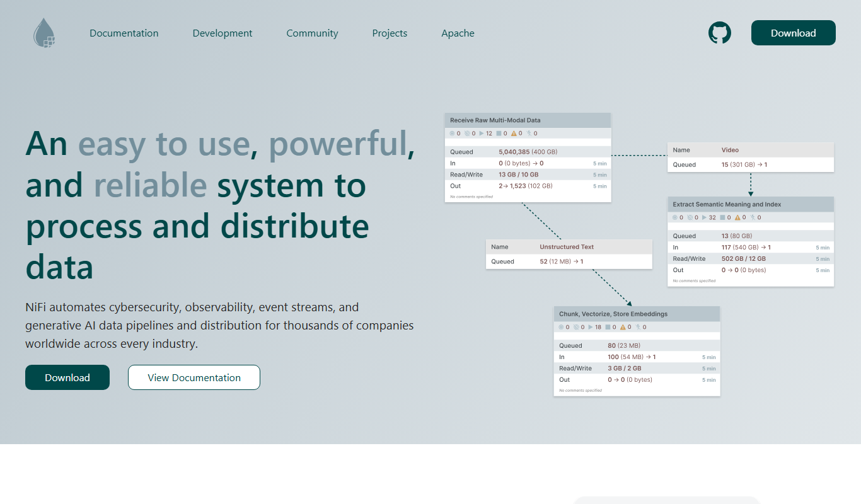Click warning triangle in Receive Raw Multi-Modal Data card

coord(514,134)
